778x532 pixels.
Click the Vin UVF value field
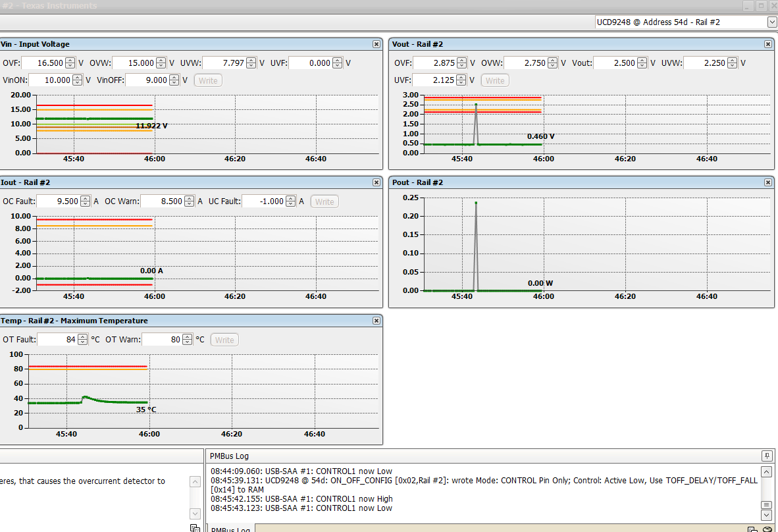coord(311,63)
